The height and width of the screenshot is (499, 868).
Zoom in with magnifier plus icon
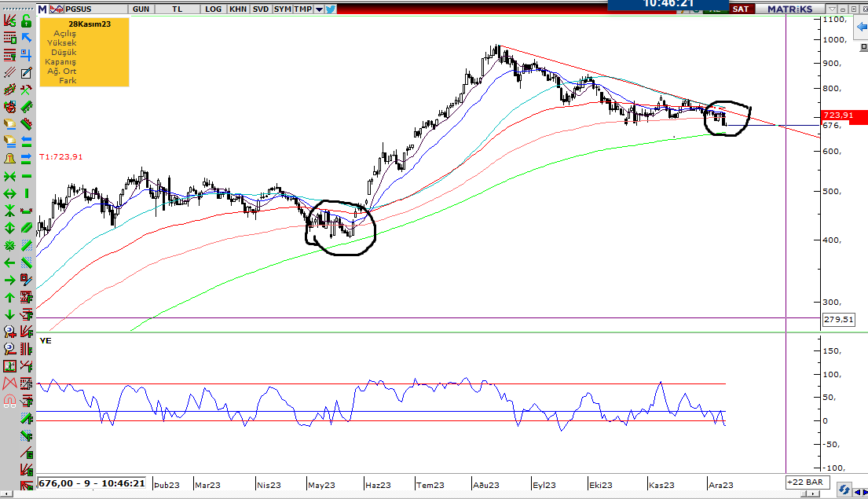point(9,332)
